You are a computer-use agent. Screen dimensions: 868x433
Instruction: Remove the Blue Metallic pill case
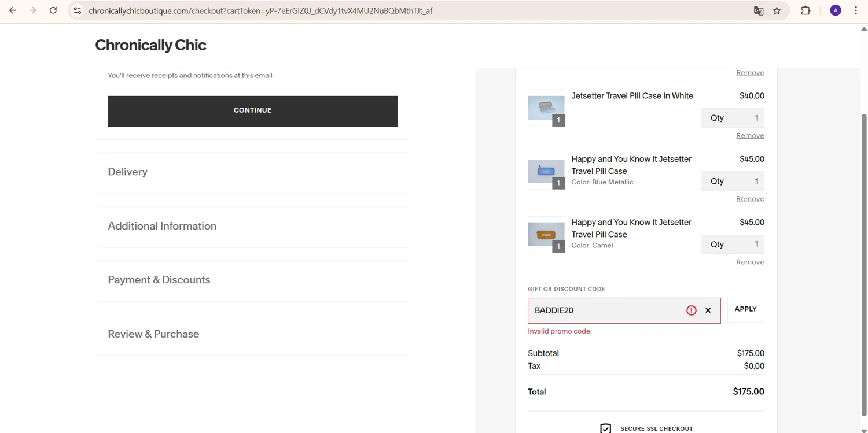[750, 199]
